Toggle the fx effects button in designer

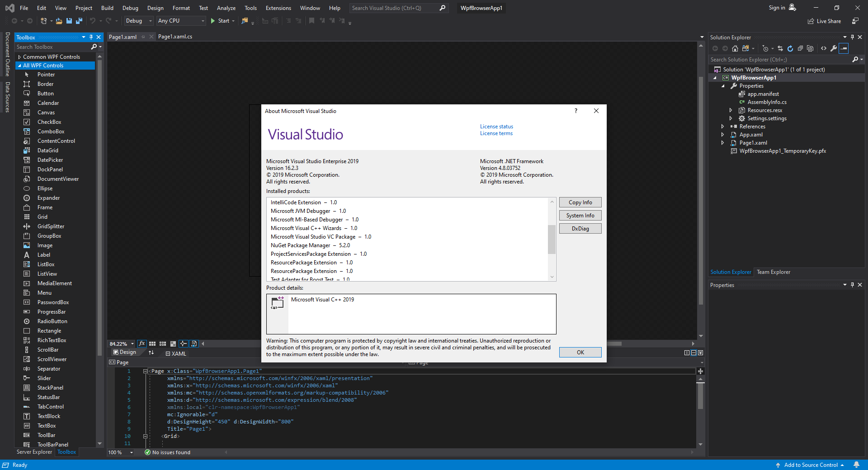pyautogui.click(x=142, y=343)
